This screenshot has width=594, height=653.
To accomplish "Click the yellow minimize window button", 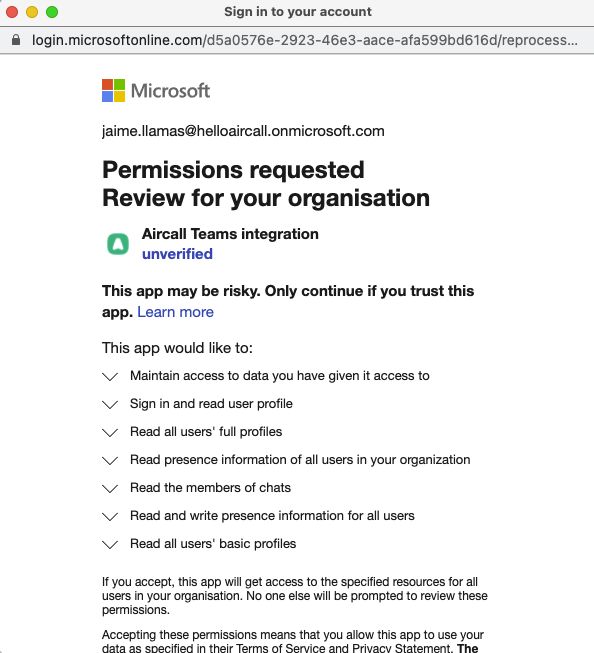I will [x=32, y=12].
